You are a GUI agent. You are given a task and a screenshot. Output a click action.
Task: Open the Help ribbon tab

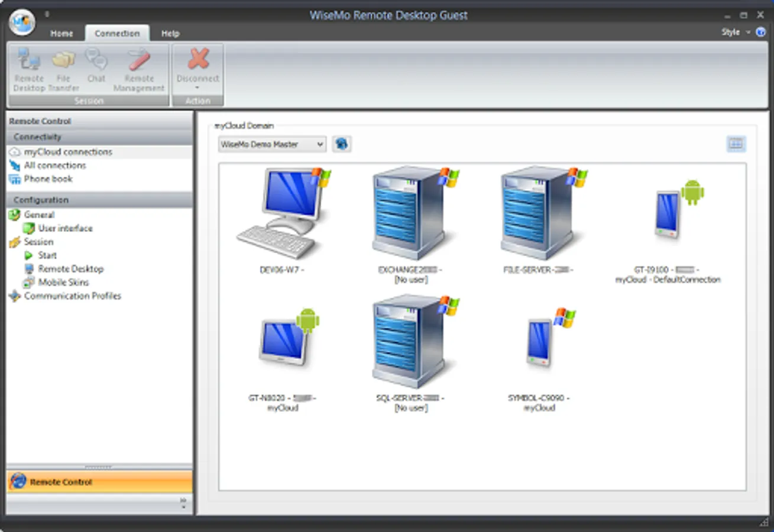170,33
